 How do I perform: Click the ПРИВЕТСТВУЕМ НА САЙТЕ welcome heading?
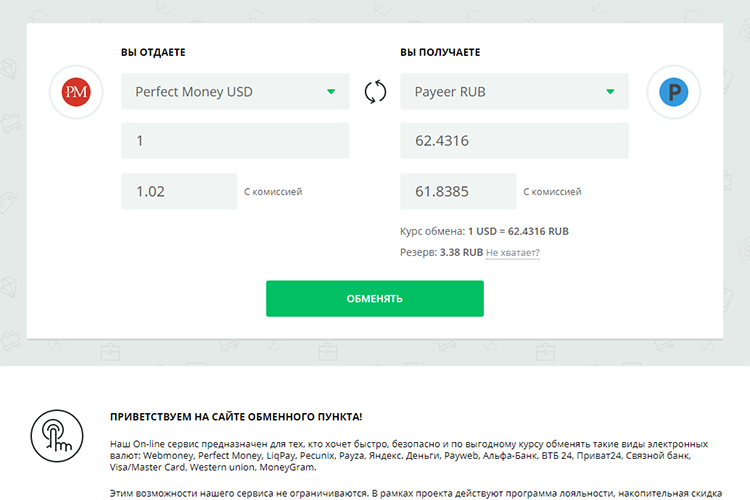(236, 416)
